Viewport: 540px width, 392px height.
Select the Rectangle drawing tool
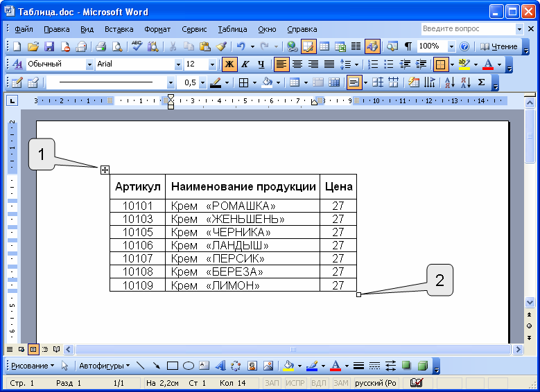pyautogui.click(x=172, y=366)
